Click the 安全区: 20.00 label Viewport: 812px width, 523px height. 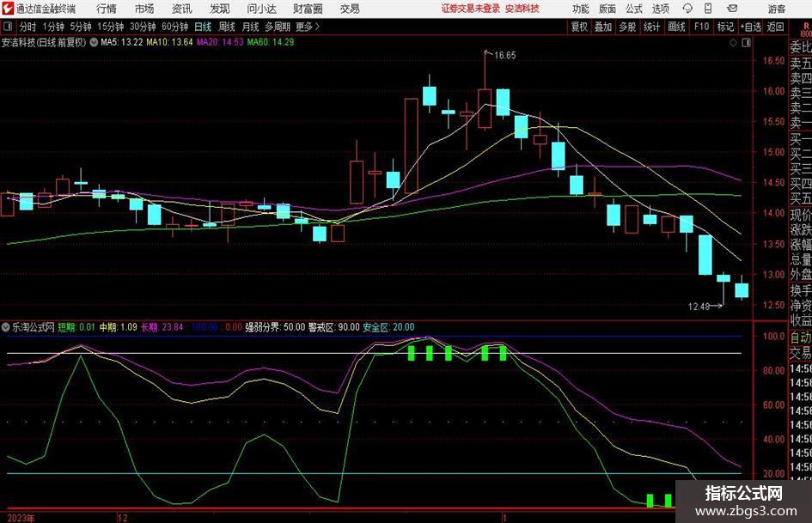(x=388, y=327)
